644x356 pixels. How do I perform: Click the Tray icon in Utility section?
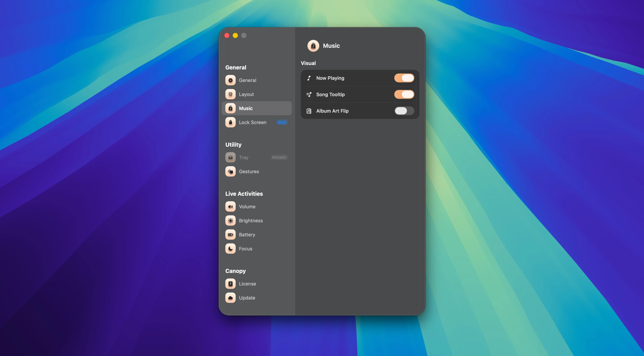click(x=230, y=157)
